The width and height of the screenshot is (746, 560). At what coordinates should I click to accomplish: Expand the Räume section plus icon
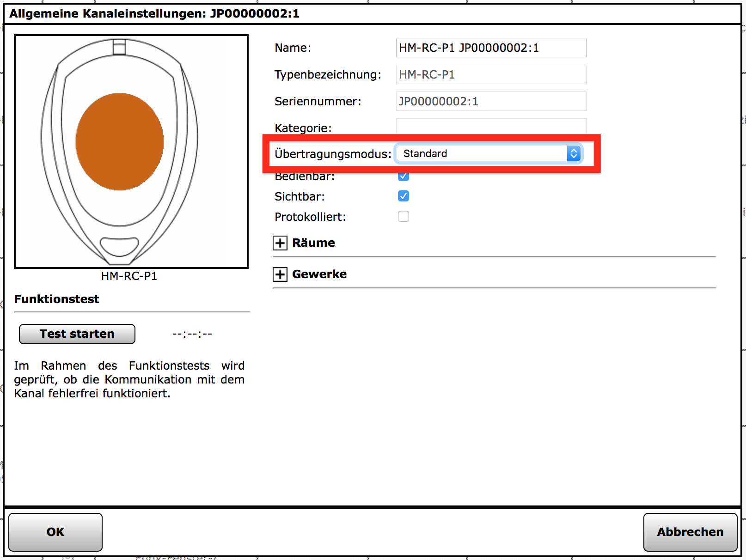coord(280,243)
